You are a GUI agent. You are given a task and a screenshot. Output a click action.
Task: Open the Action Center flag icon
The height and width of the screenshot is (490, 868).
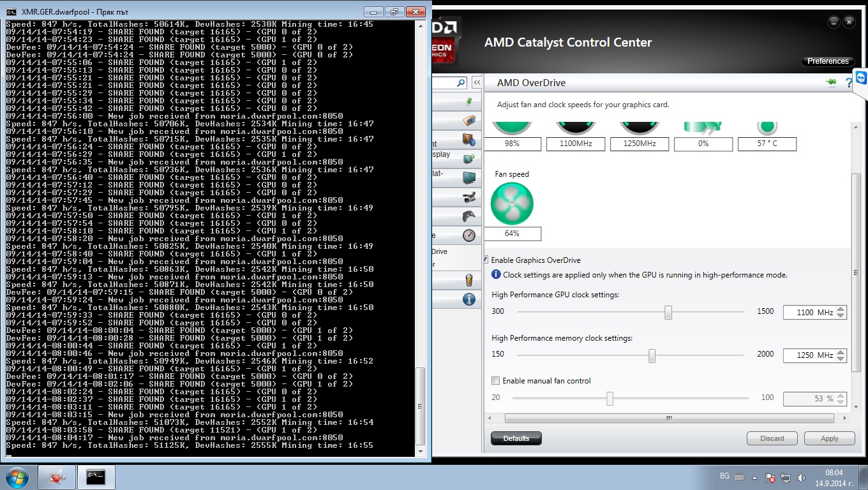(x=770, y=477)
